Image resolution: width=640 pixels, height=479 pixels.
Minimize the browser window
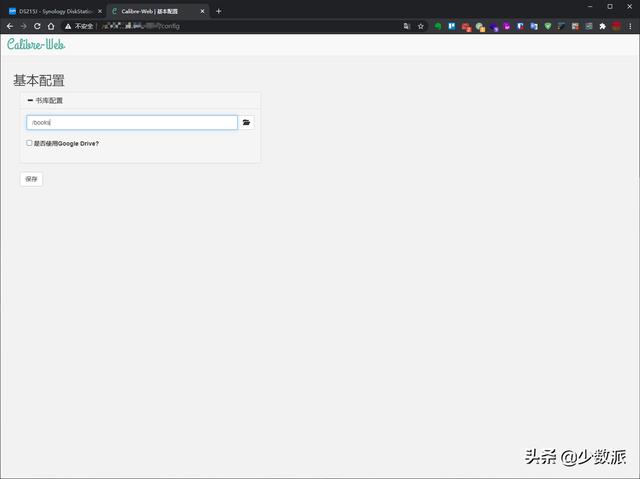coord(590,7)
